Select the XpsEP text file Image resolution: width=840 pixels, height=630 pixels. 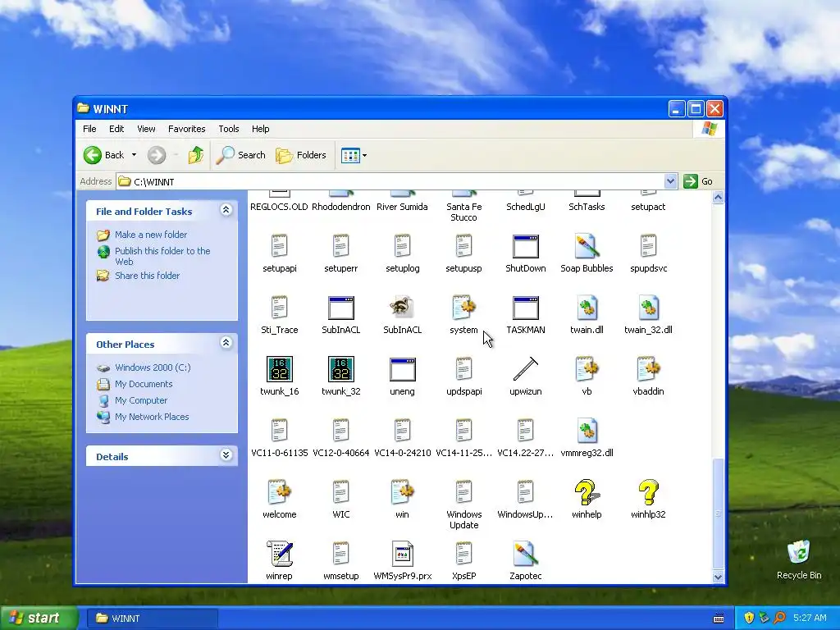[x=463, y=555]
